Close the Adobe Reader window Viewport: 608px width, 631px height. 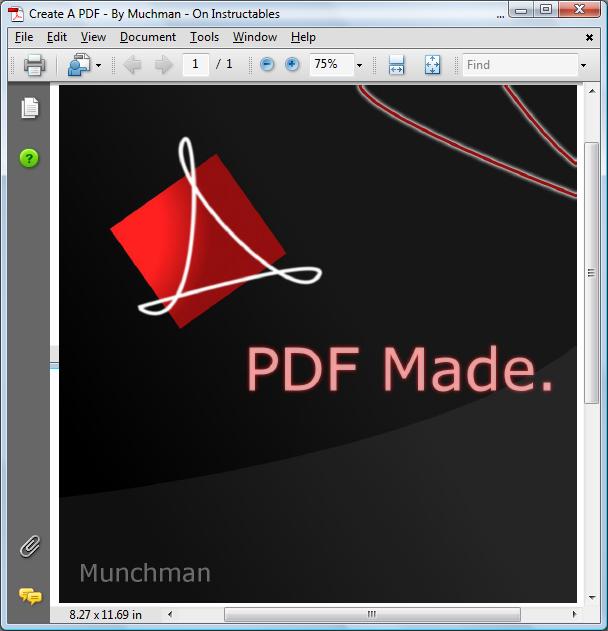pos(579,9)
